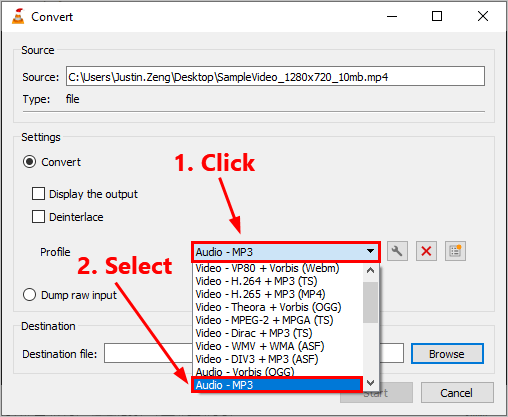Image resolution: width=508 pixels, height=417 pixels.
Task: Minimize the Convert dialog window
Action: point(392,16)
